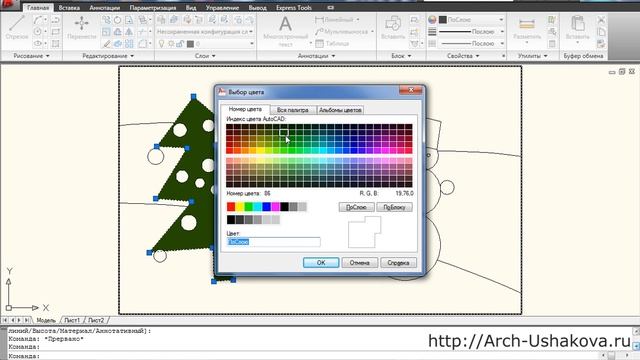Toggle the layer on/off lightbulb
Image resolution: width=640 pixels, height=360 pixels.
(161, 44)
